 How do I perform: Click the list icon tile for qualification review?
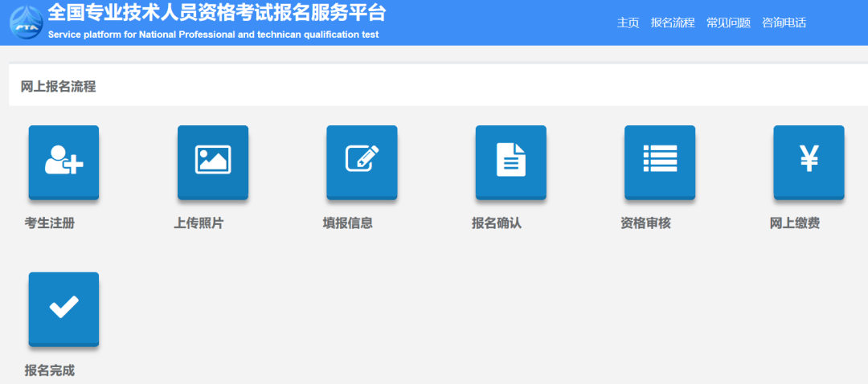tap(660, 161)
